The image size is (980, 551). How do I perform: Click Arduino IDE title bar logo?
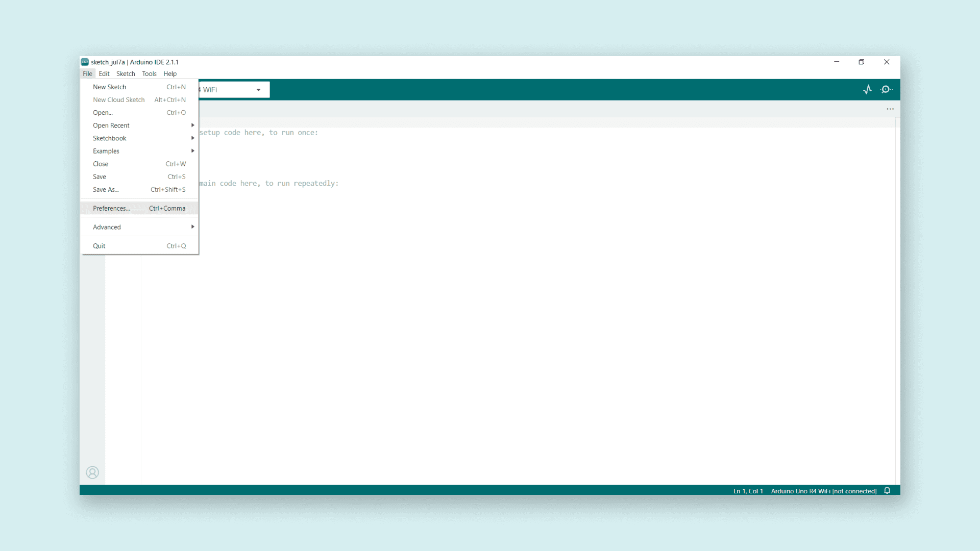pyautogui.click(x=85, y=62)
